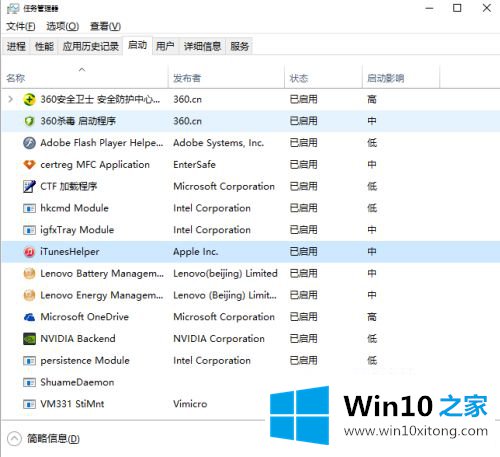The width and height of the screenshot is (500, 457).
Task: Click 已启用 status of iTunesHelper
Action: click(303, 252)
